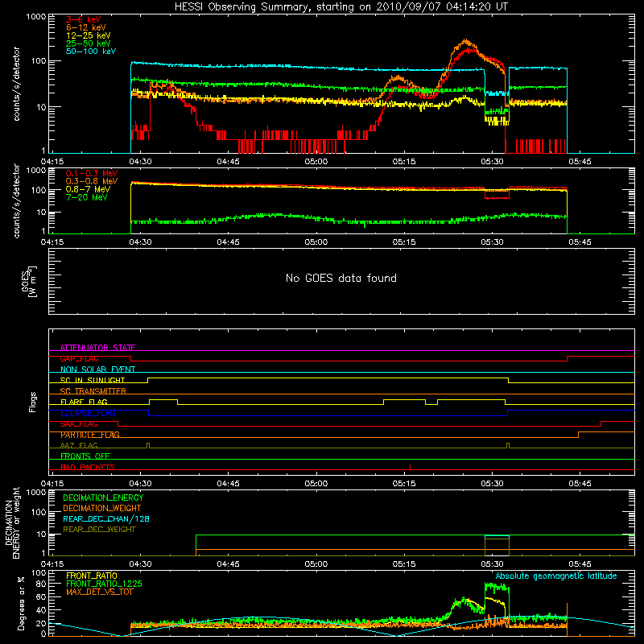Select the FLARE_FLAG label

[x=84, y=402]
